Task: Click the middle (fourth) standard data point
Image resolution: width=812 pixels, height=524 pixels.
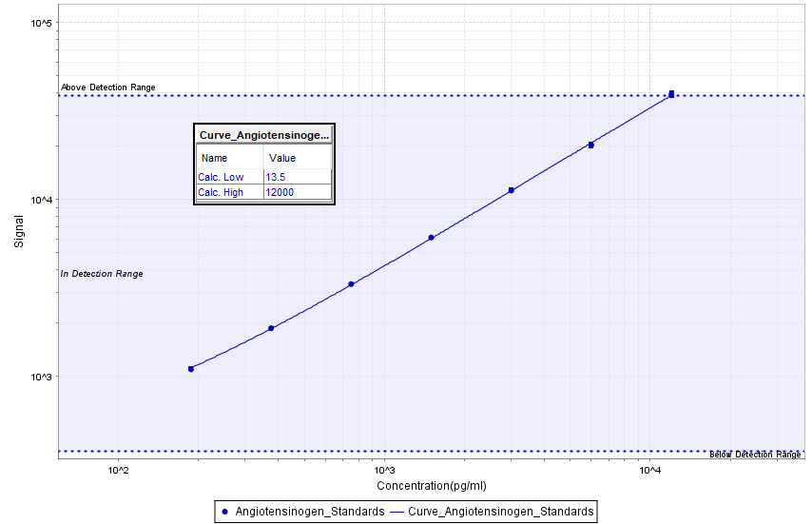Action: (x=431, y=238)
